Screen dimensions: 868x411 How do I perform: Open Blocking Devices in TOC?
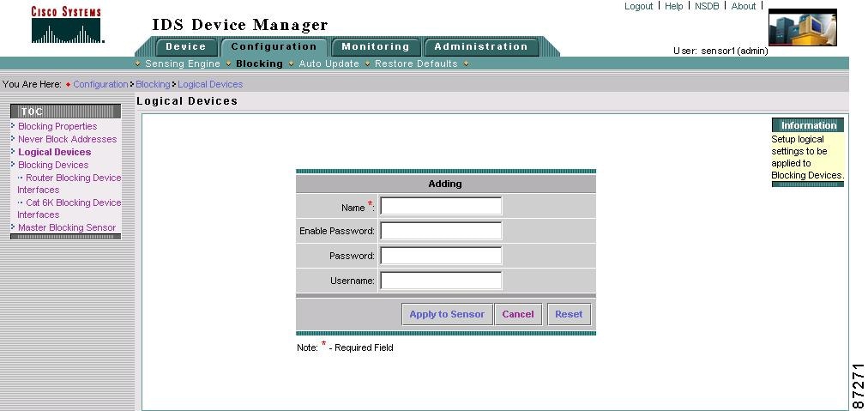[53, 165]
